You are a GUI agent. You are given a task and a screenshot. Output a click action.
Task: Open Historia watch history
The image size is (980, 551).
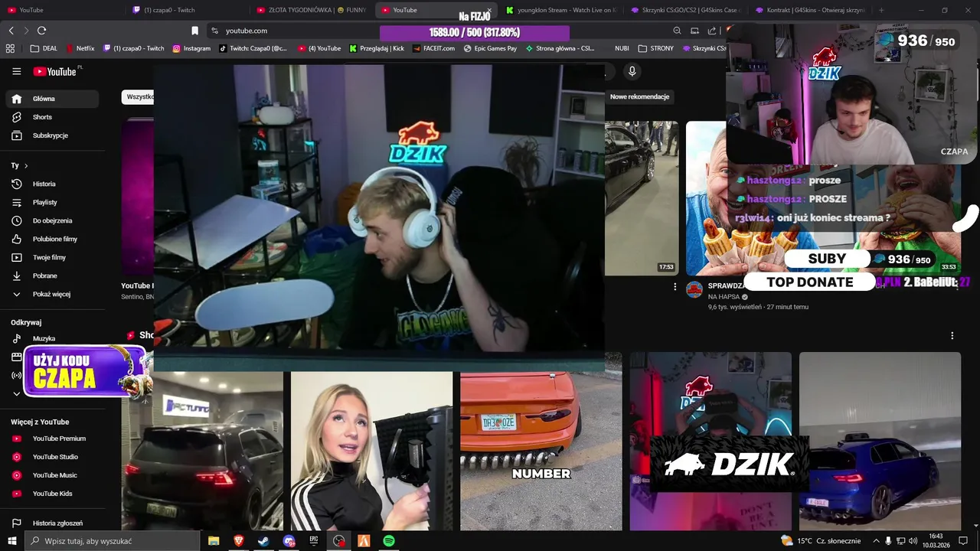52,184
